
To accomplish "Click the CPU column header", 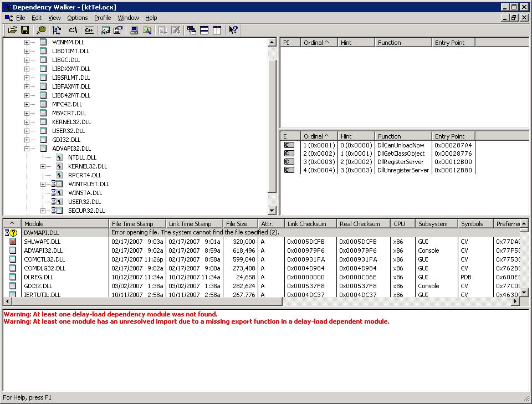I will coord(403,224).
